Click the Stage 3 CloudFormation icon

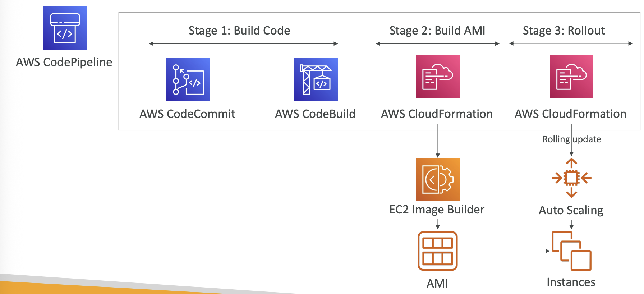571,77
